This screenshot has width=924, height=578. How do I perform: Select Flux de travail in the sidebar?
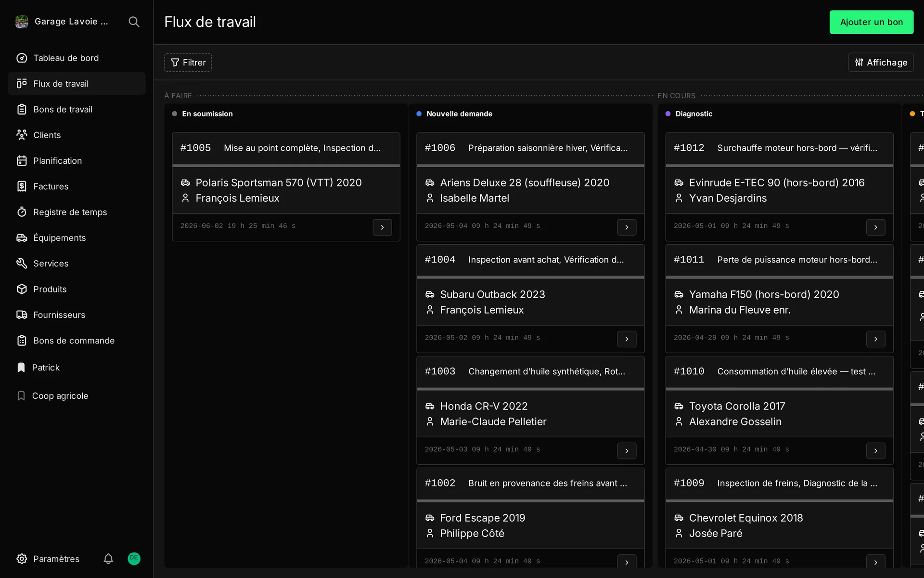[77, 84]
